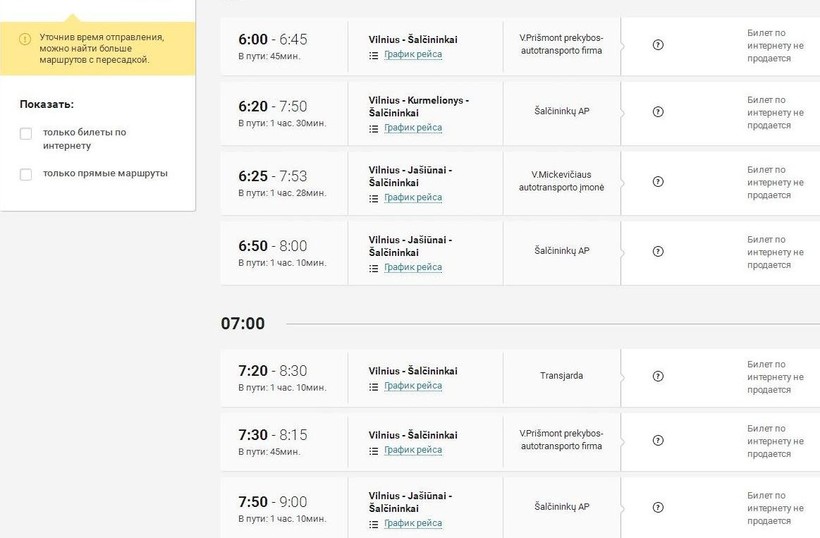820x538 pixels.
Task: Show График рейса for 6:25 departure
Action: coord(412,198)
